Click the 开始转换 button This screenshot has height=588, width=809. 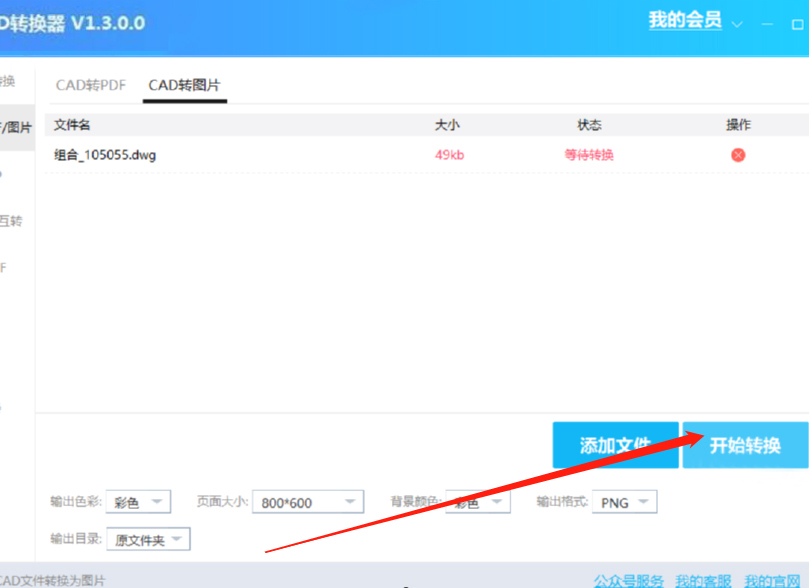[x=746, y=445]
